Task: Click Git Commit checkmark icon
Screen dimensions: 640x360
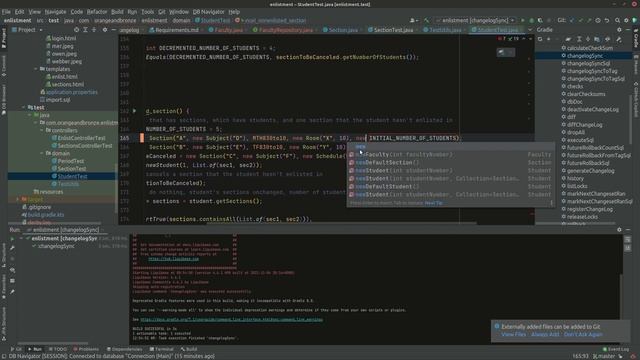Action: (580, 20)
